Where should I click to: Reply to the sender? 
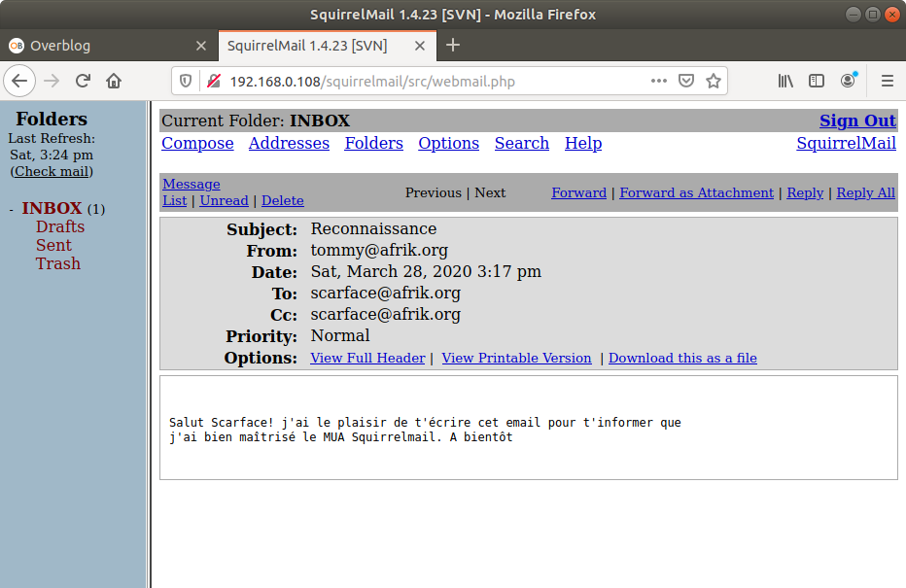[805, 192]
